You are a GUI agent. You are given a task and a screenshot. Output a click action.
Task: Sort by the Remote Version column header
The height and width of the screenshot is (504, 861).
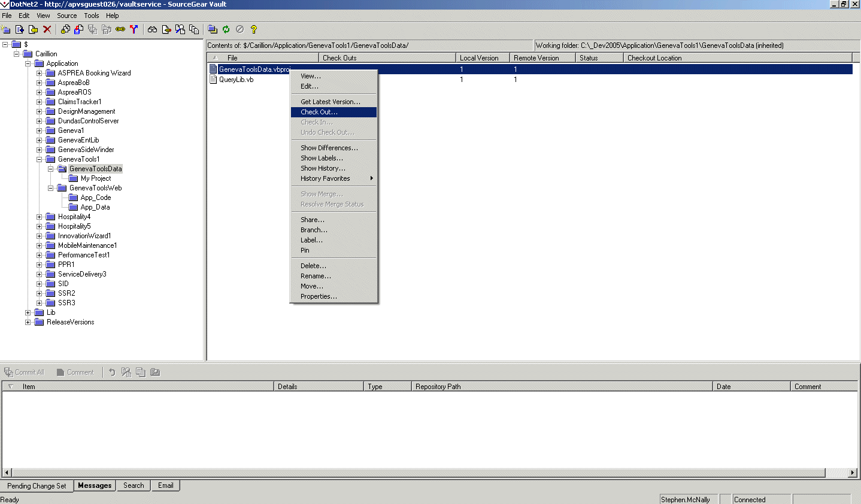pos(542,58)
